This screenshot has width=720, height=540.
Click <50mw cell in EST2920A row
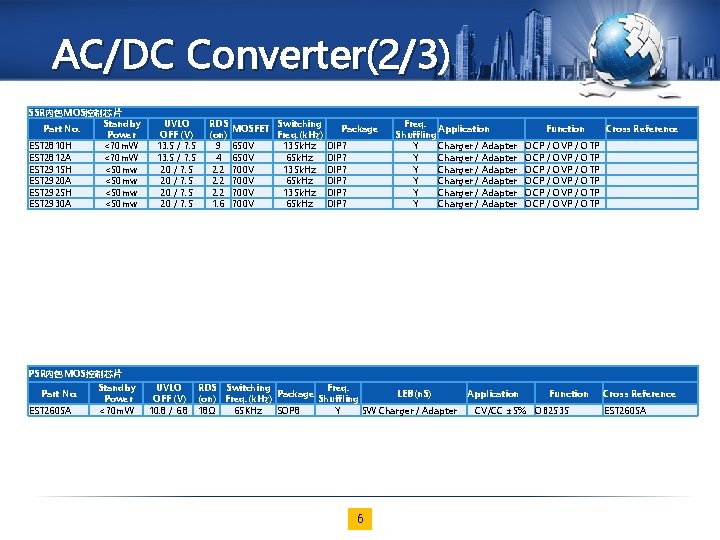pos(121,181)
